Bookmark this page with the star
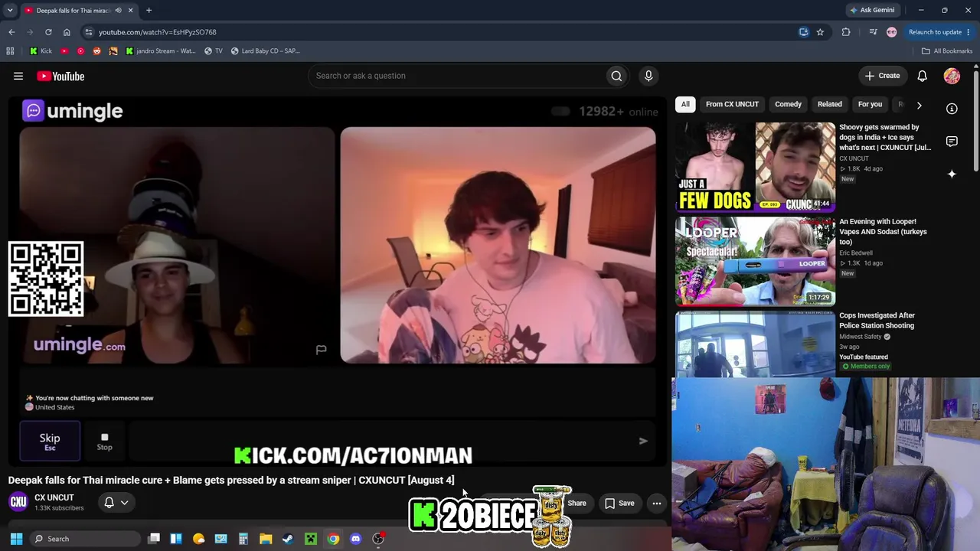 click(820, 32)
